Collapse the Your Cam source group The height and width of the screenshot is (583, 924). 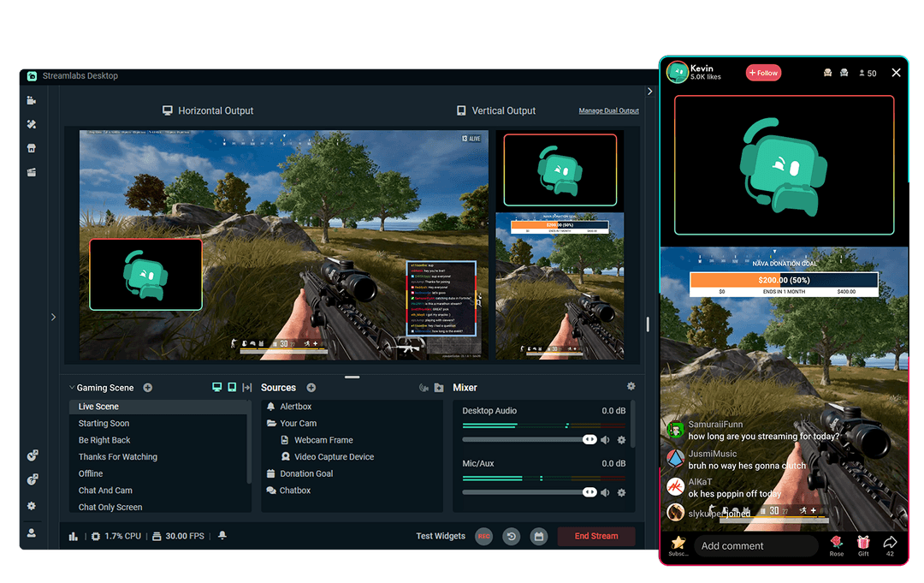pos(270,423)
